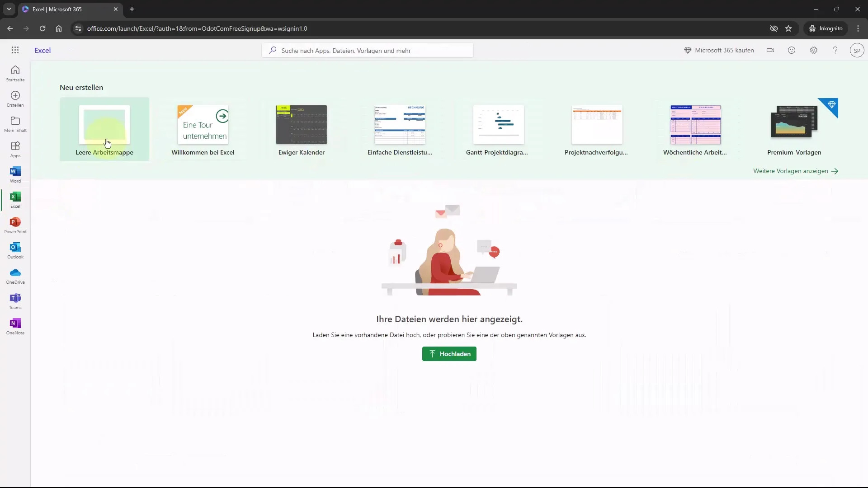Open the Chrome three-dot menu
Image resolution: width=868 pixels, height=488 pixels.
coord(858,28)
